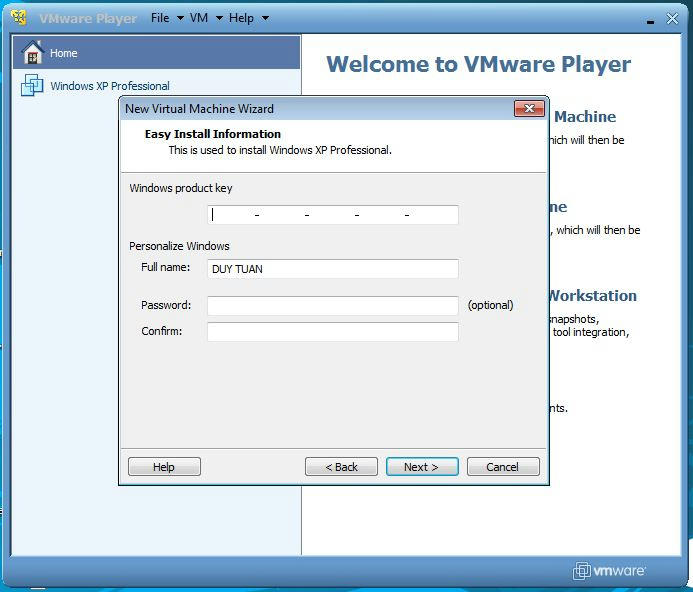Screen dimensions: 693x592
Task: Continue with the Next > button
Action: pyautogui.click(x=422, y=467)
